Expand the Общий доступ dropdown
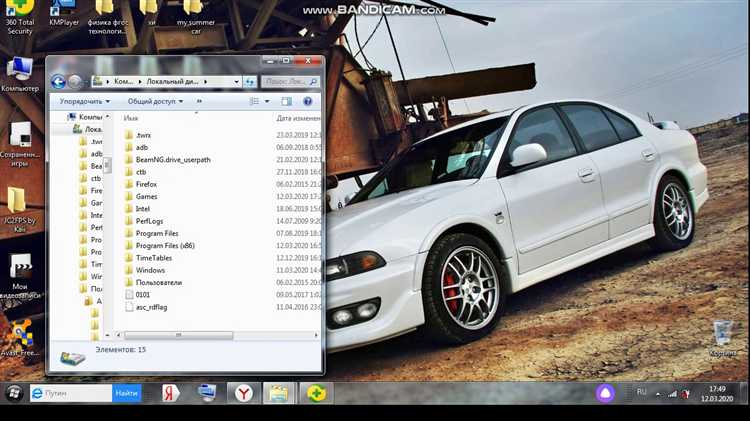 pos(155,101)
